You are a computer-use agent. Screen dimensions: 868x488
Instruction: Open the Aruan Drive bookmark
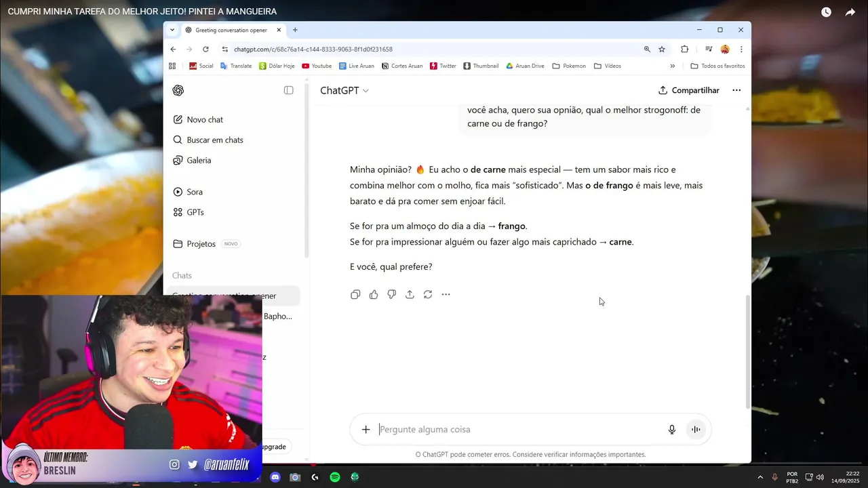(525, 66)
